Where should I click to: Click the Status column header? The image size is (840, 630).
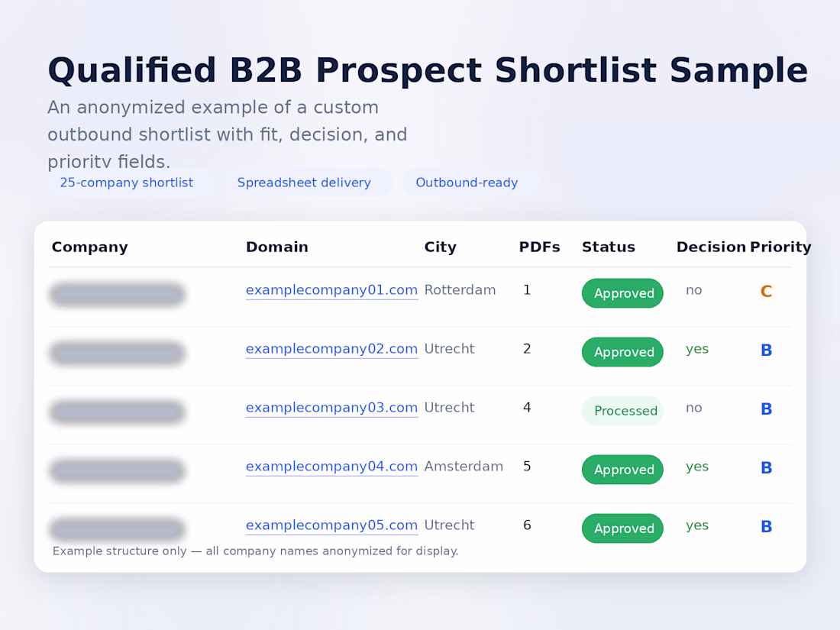click(608, 247)
